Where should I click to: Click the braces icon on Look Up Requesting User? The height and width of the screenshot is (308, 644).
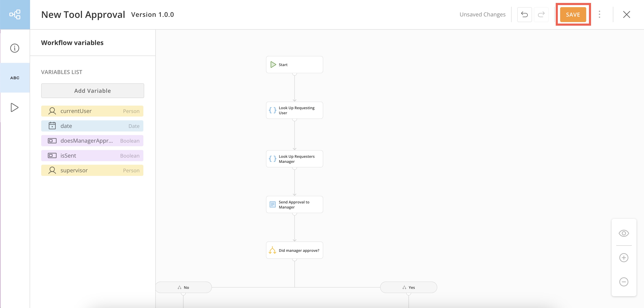pyautogui.click(x=272, y=110)
